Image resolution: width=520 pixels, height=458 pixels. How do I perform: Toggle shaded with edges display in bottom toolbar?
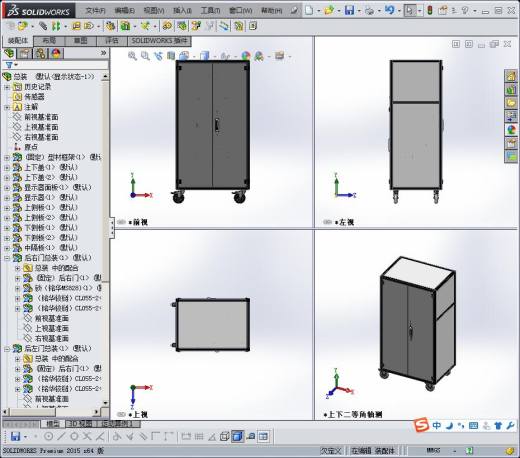click(237, 436)
